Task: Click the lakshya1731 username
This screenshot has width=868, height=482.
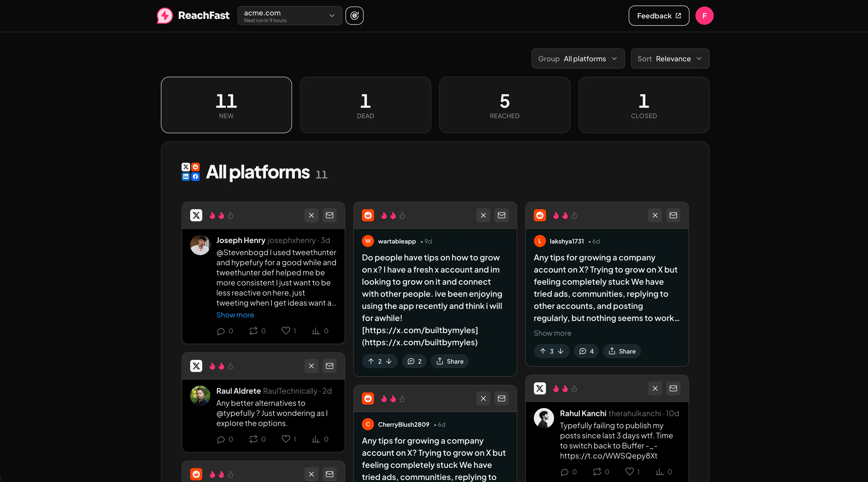Action: [x=567, y=241]
